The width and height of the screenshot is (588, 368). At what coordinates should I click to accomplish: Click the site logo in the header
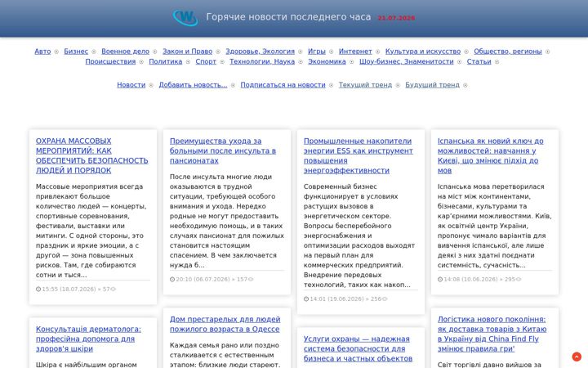pos(185,18)
